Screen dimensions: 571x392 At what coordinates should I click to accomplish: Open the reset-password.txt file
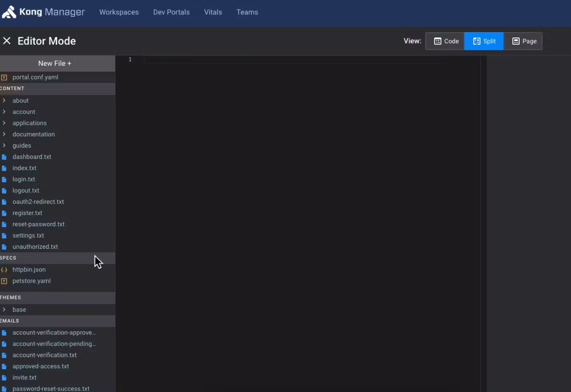point(38,224)
